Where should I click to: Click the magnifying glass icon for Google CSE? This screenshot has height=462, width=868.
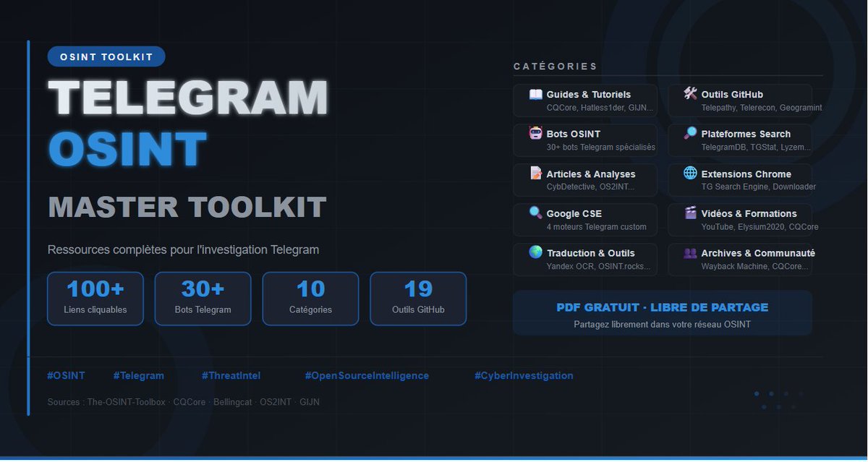click(x=535, y=213)
